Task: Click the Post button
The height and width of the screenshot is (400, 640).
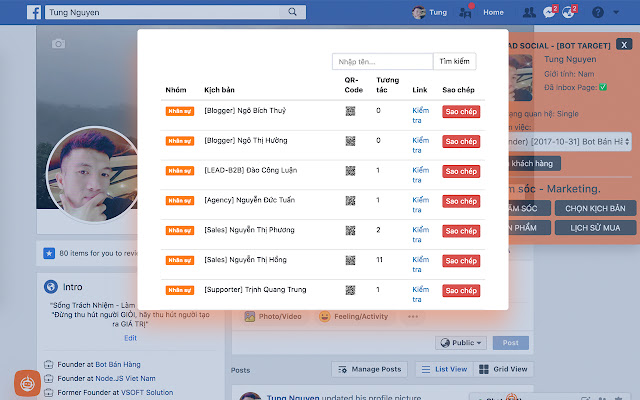Action: (x=511, y=343)
